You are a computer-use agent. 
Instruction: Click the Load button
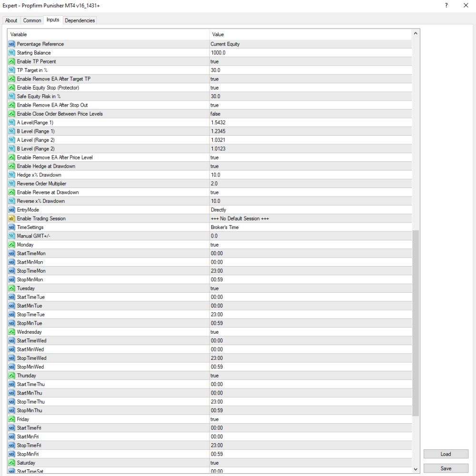(446, 454)
